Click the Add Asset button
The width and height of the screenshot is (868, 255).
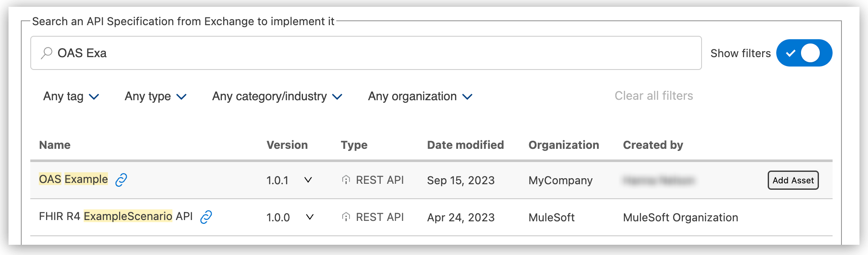(792, 180)
